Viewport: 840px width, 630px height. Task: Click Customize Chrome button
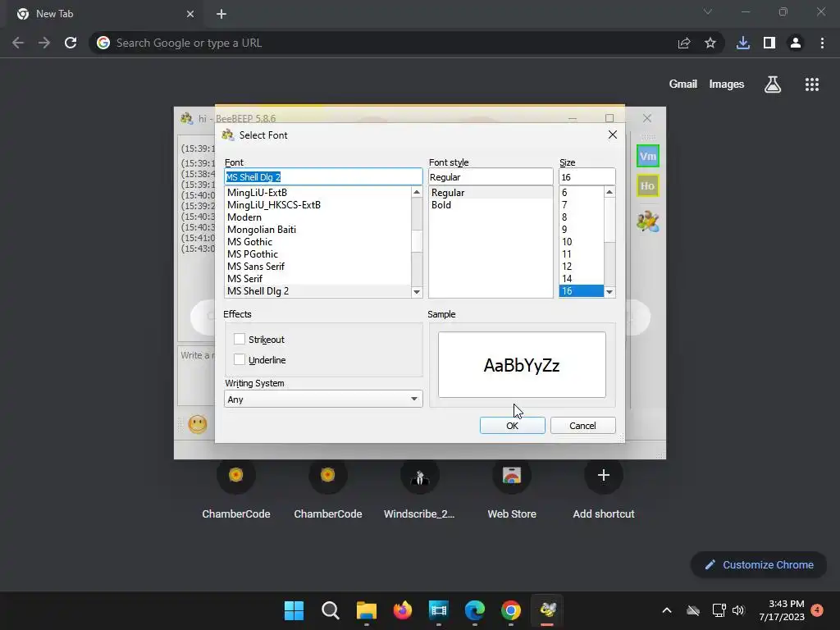pyautogui.click(x=759, y=564)
